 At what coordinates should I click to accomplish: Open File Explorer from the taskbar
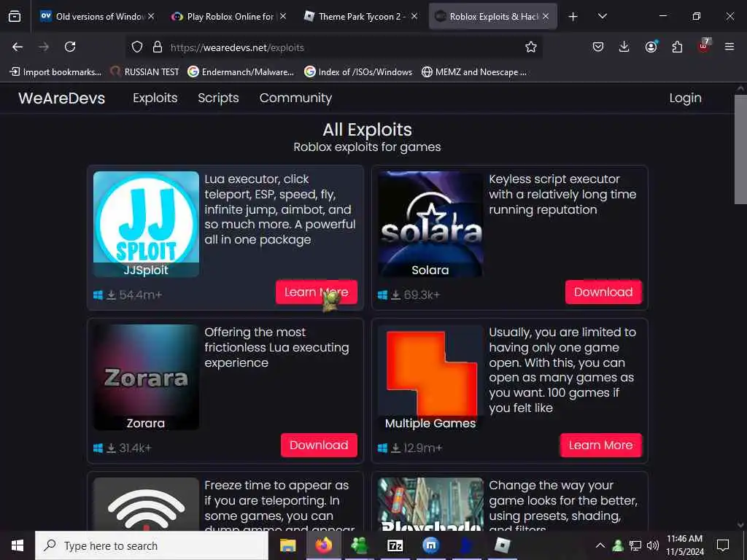(287, 545)
